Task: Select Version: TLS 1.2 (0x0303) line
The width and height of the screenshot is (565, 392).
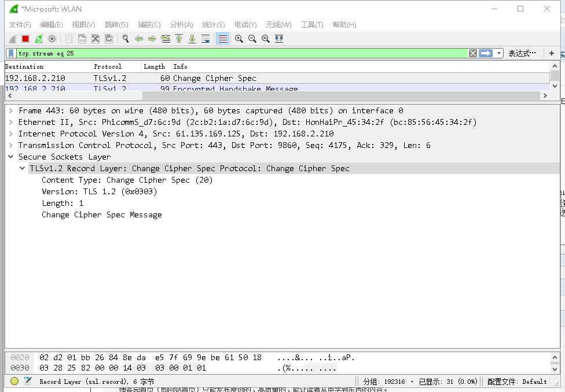Action: pos(100,191)
